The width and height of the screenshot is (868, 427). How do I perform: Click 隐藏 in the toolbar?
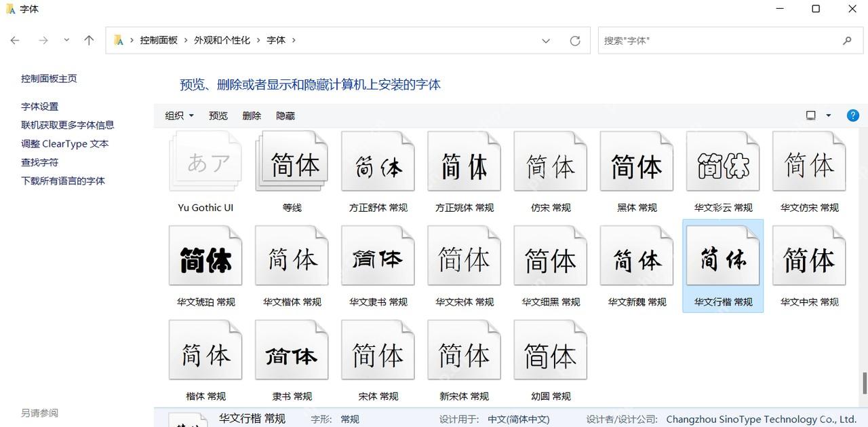tap(285, 115)
